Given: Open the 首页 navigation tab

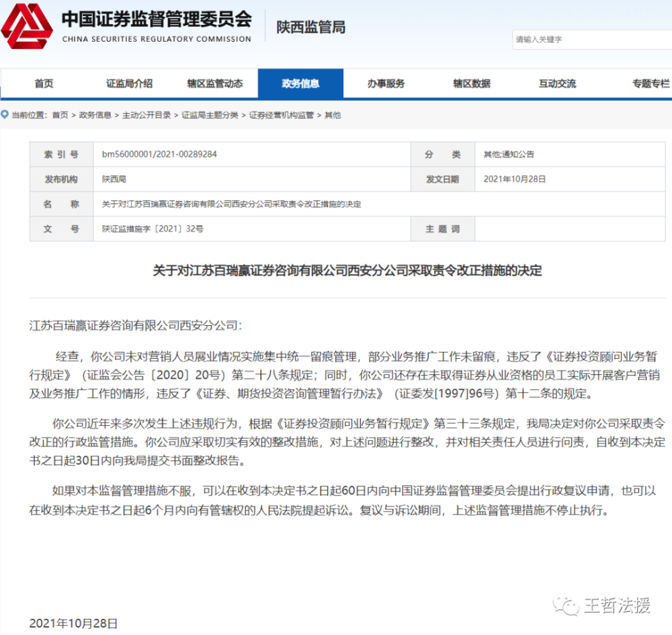Looking at the screenshot, I should tap(44, 83).
